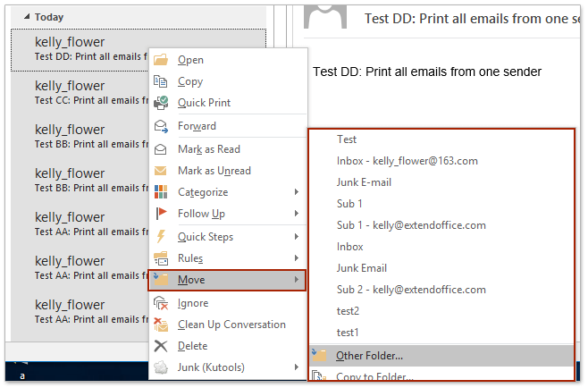
Task: Choose Mark as Read from context menu
Action: (x=208, y=149)
